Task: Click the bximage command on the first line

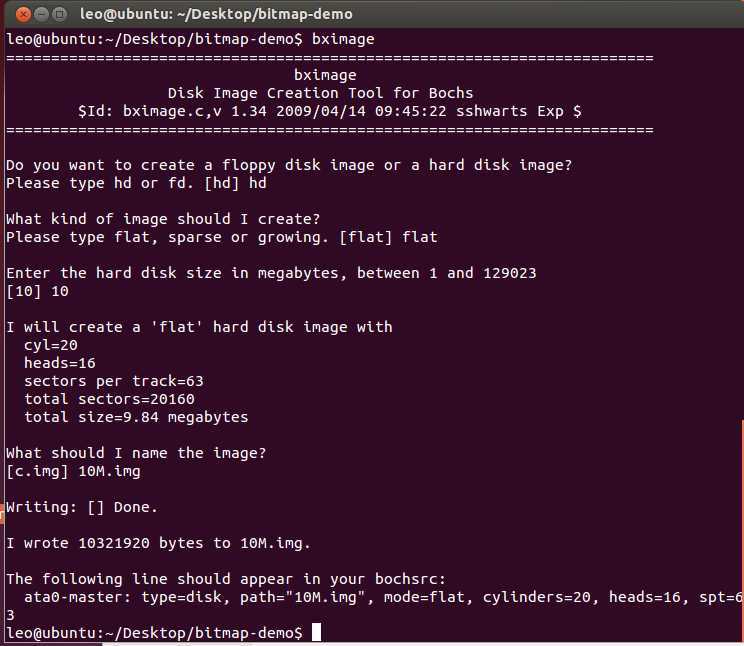Action: [343, 39]
